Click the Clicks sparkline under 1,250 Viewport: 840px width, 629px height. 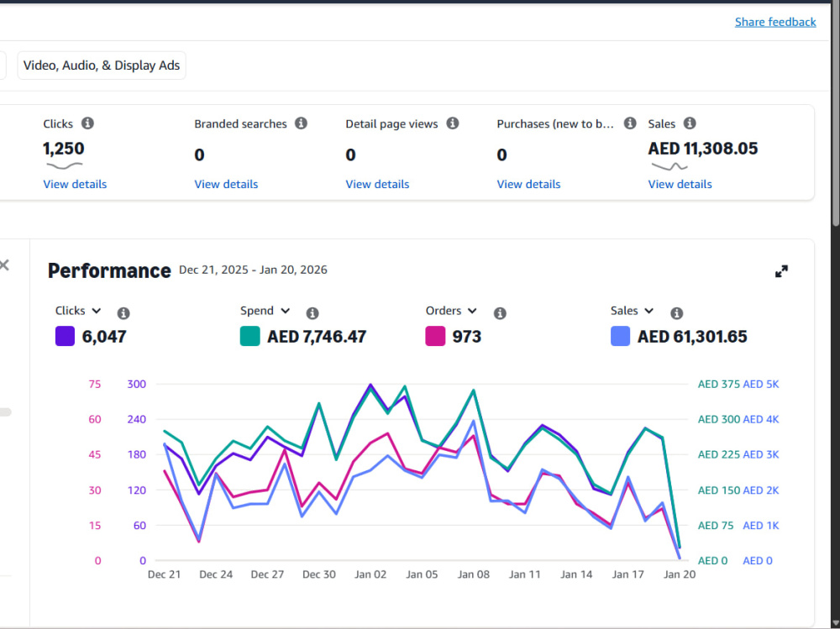coord(65,166)
